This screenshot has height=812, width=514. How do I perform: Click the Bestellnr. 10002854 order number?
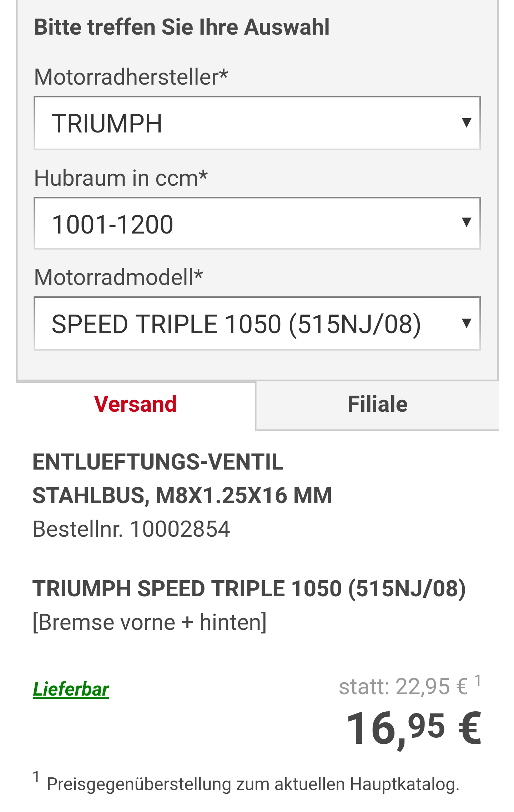[131, 529]
